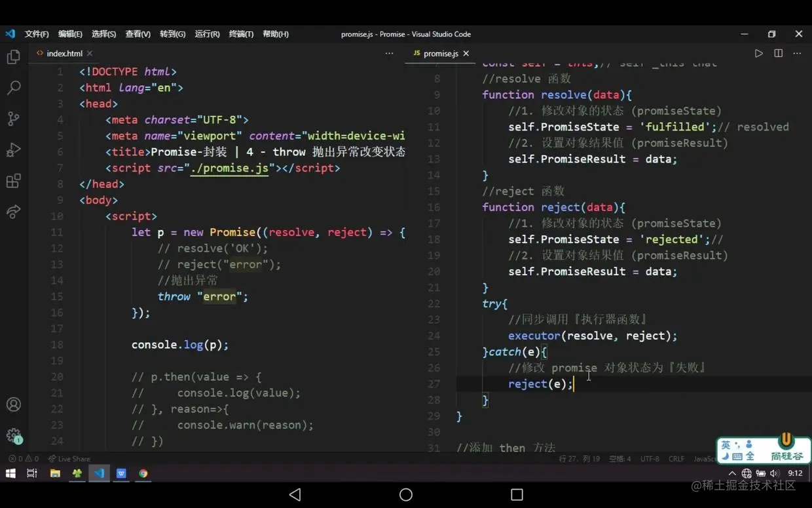Image resolution: width=812 pixels, height=508 pixels.
Task: Open the ./promise.js script link
Action: point(230,168)
